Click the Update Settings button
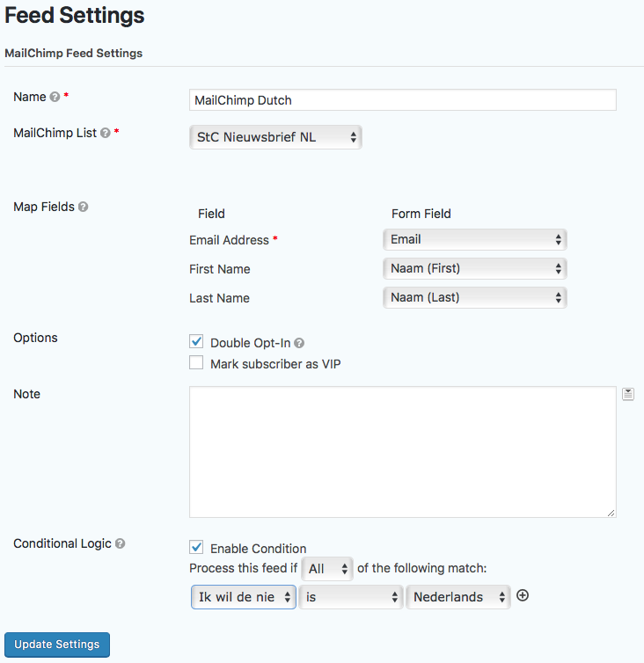This screenshot has width=644, height=663. pyautogui.click(x=57, y=645)
